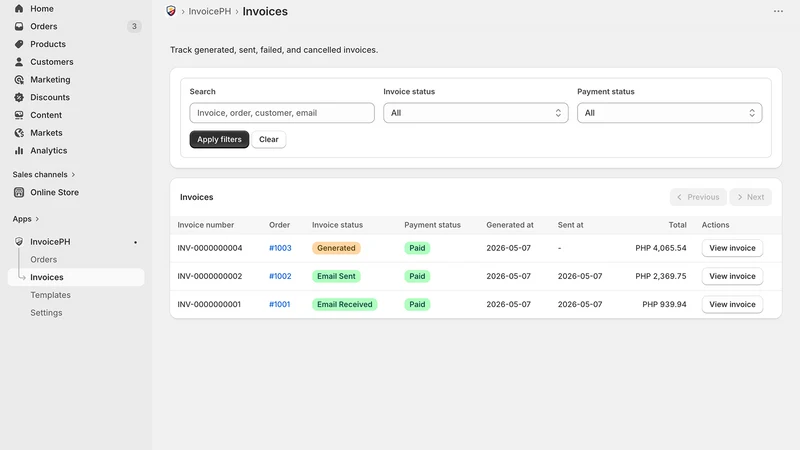Open the three-dot more actions menu
The width and height of the screenshot is (800, 450).
pyautogui.click(x=778, y=11)
